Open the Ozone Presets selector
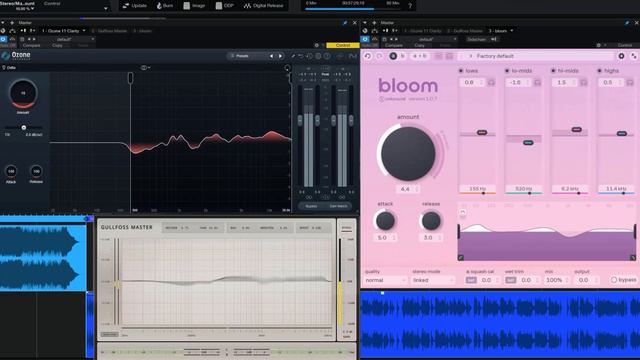The height and width of the screenshot is (360, 640). (242, 56)
